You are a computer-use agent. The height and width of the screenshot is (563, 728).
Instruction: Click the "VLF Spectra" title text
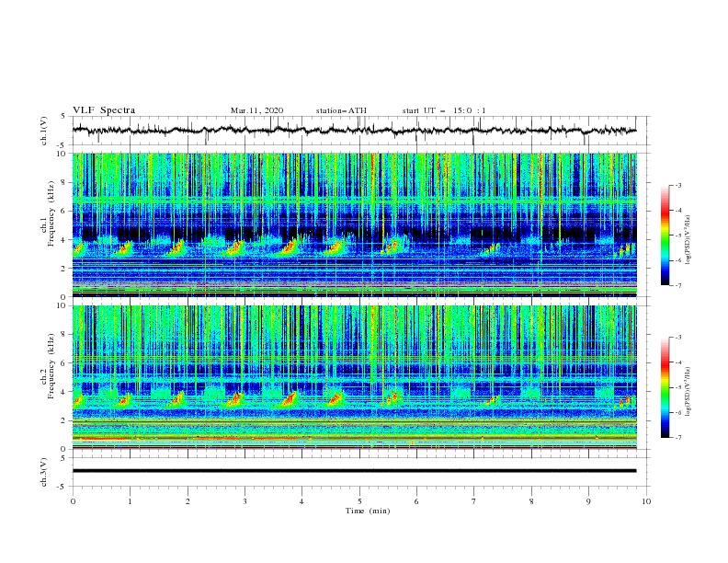(104, 110)
